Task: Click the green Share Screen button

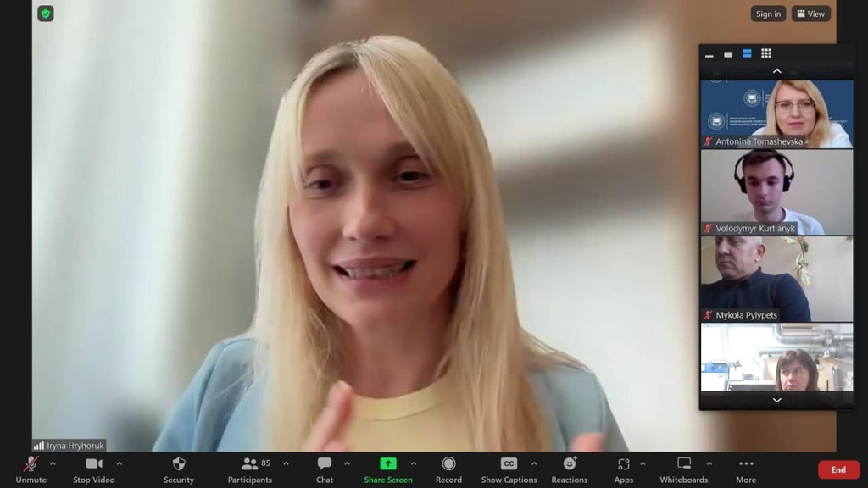Action: click(x=388, y=469)
